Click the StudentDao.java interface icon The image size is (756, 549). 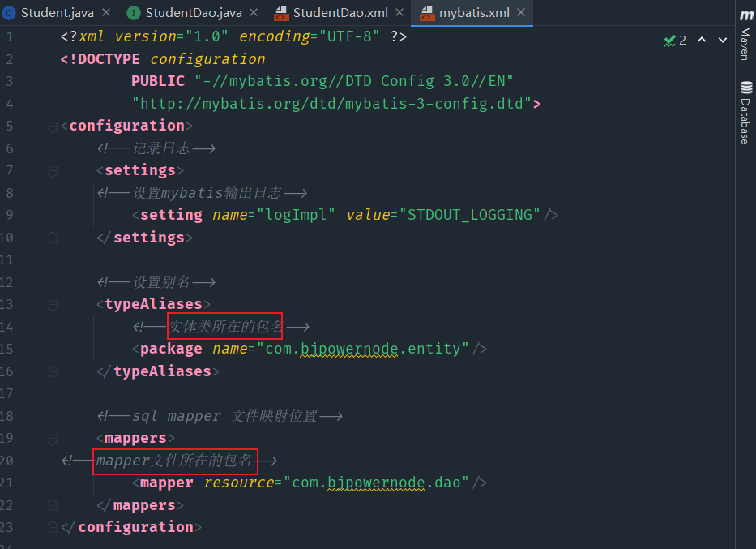(x=133, y=13)
